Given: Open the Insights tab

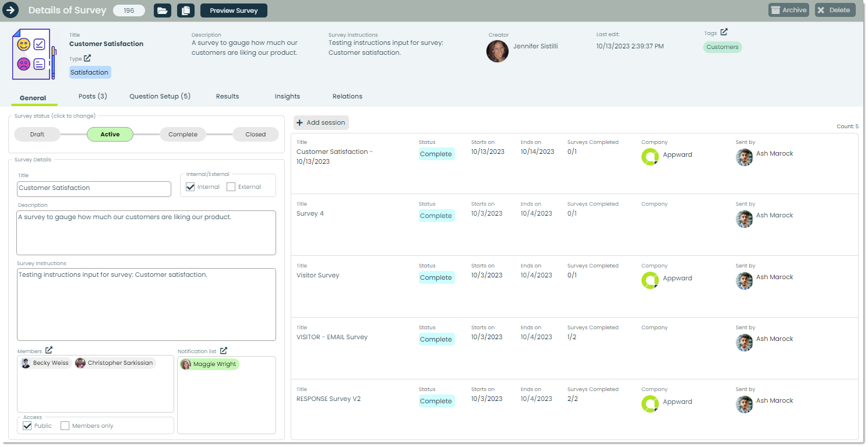Looking at the screenshot, I should 287,96.
